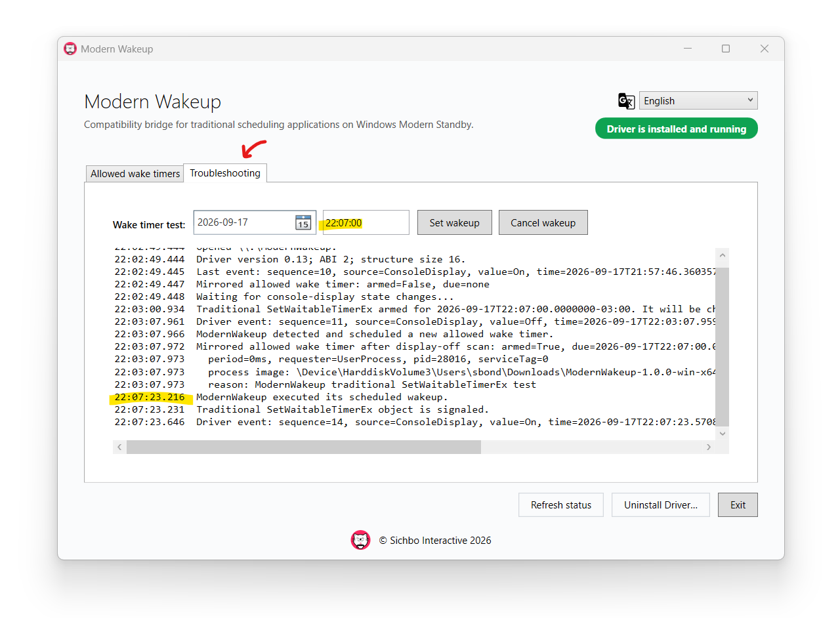The image size is (840, 618).
Task: Minimize the Modern Wakeup window
Action: tap(688, 49)
